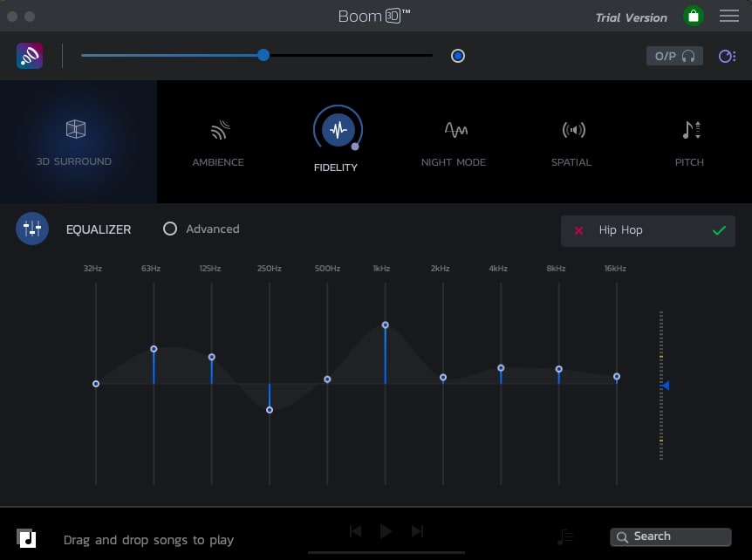752x560 pixels.
Task: Toggle the Fidelity effect
Action: pos(337,131)
